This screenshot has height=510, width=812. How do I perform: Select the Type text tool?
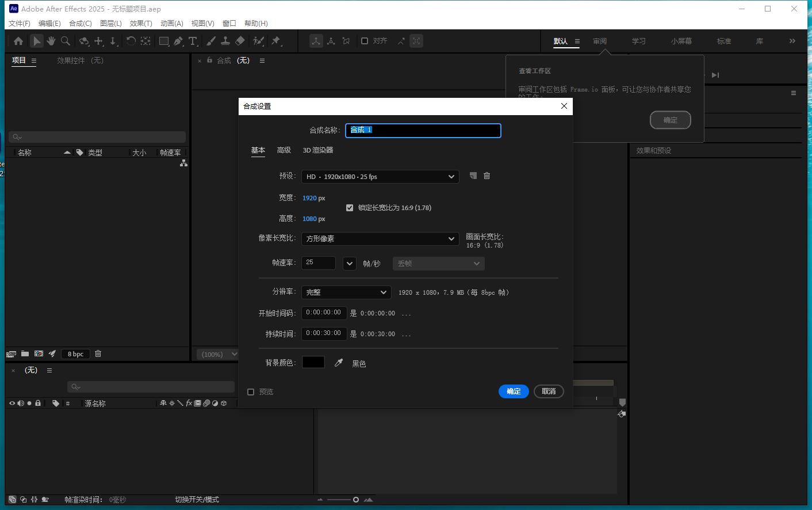[193, 41]
